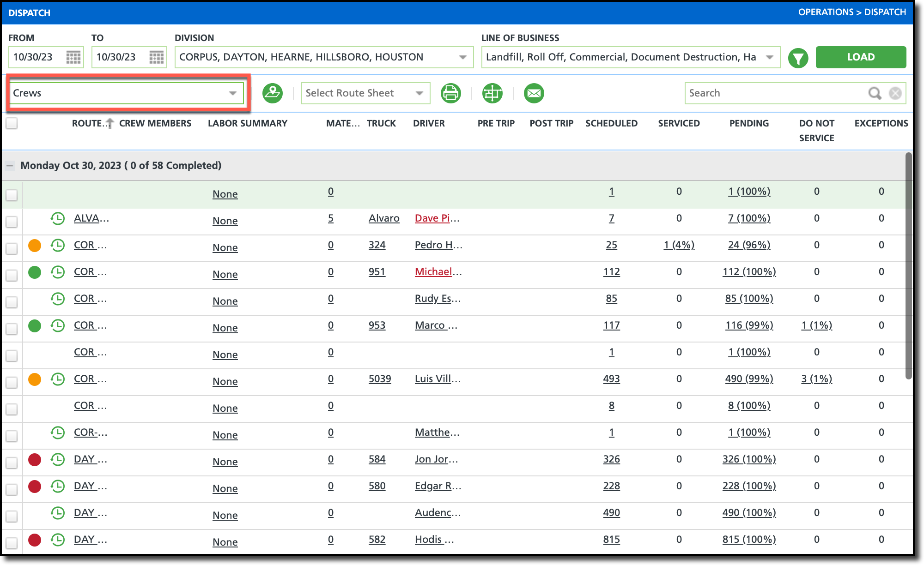Sort by the SCHEDULED column header
The image size is (924, 565).
(611, 123)
